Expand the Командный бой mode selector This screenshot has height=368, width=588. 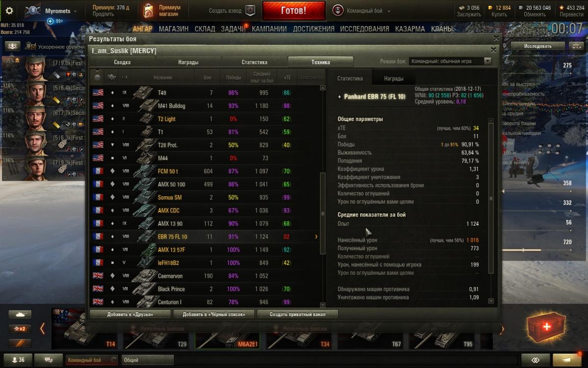coord(362,11)
